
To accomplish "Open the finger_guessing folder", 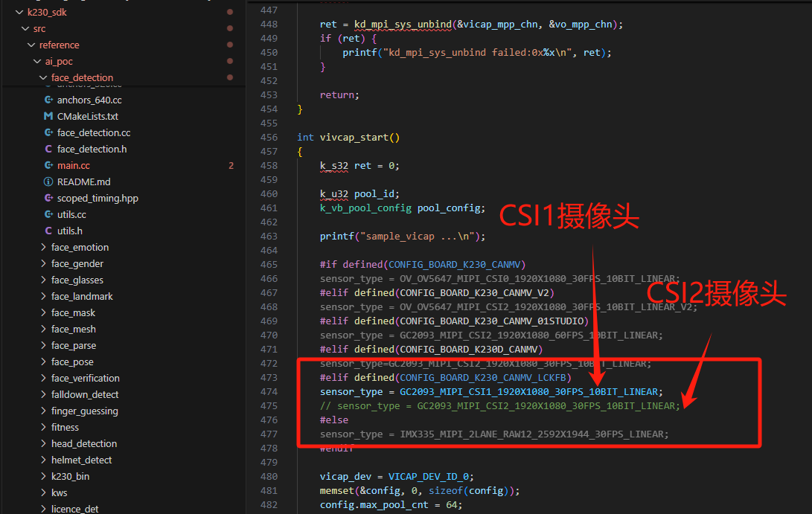I will pyautogui.click(x=84, y=411).
